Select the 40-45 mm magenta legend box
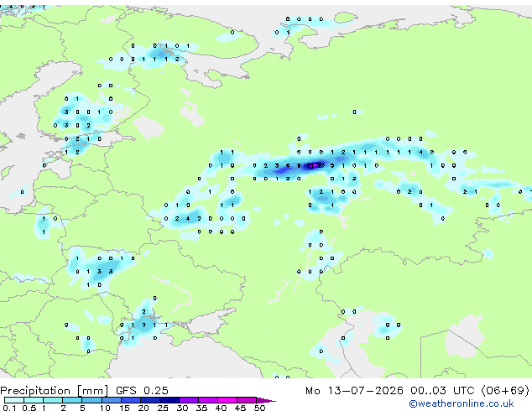Image resolution: width=532 pixels, height=411 pixels. coord(227,400)
